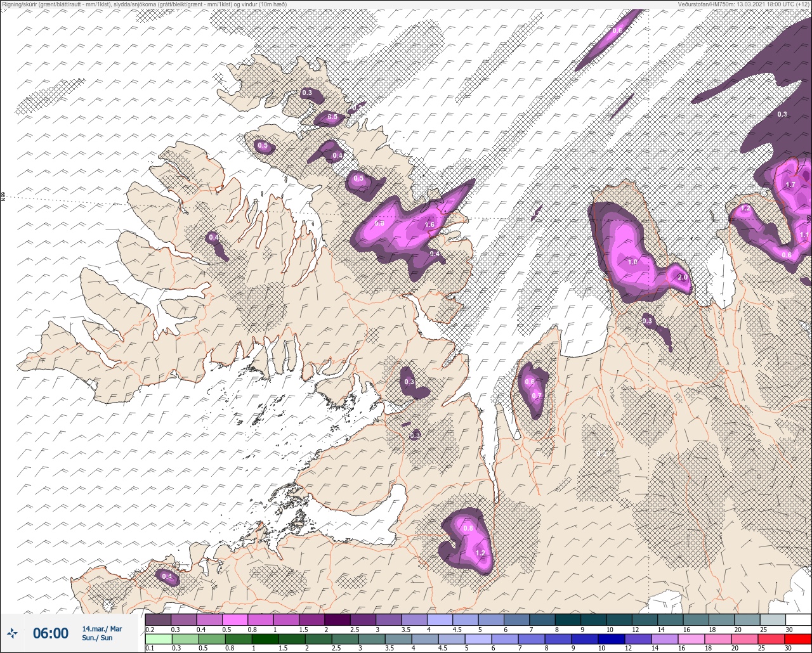Click the 1.1 precipitation value at the right edge
The height and width of the screenshot is (653, 812).
point(804,235)
